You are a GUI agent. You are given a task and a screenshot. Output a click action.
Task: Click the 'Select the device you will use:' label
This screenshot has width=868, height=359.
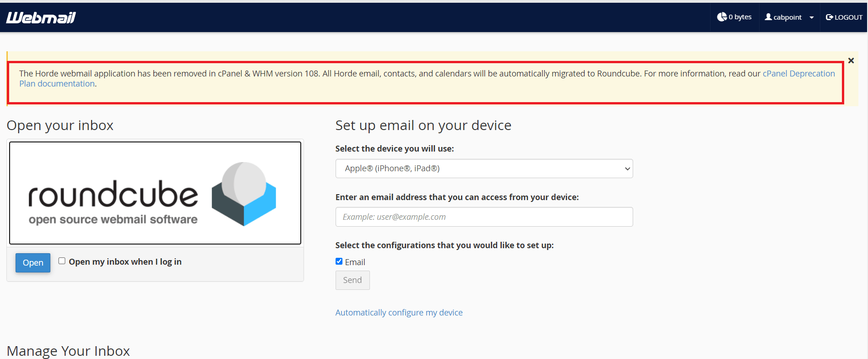395,149
